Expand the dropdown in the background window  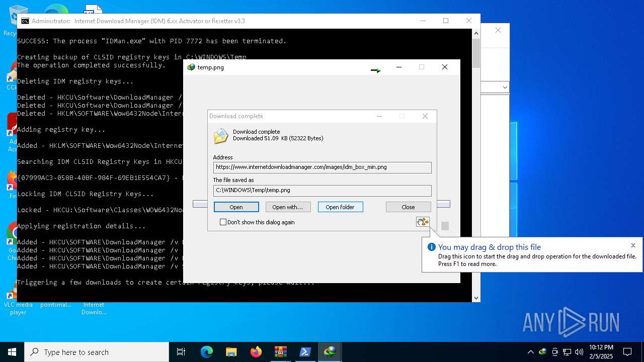[505, 87]
